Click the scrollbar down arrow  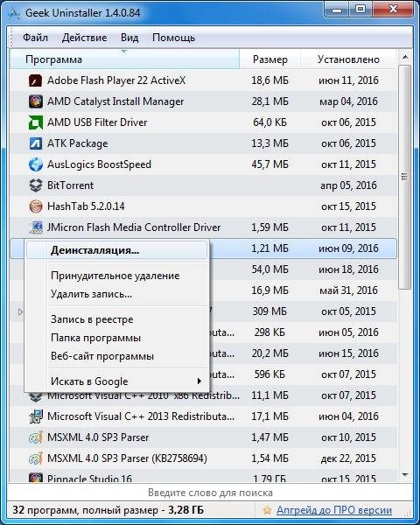[x=405, y=475]
